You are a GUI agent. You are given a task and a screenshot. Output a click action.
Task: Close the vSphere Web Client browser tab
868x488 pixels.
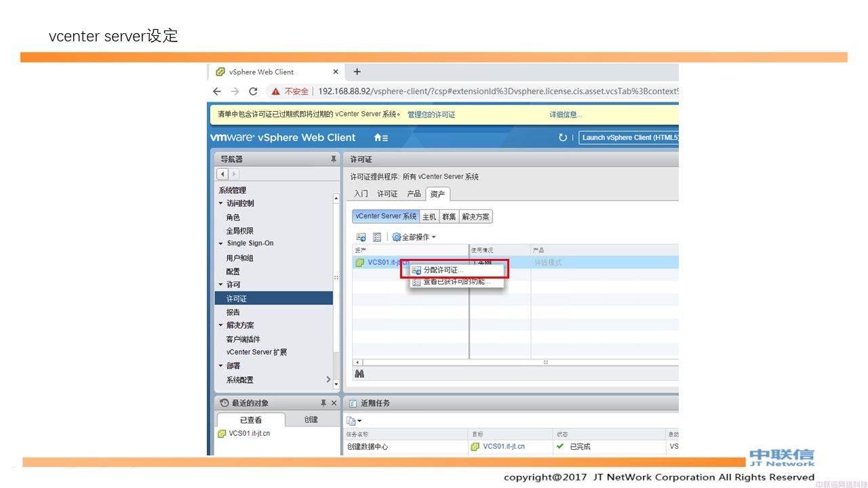point(335,72)
